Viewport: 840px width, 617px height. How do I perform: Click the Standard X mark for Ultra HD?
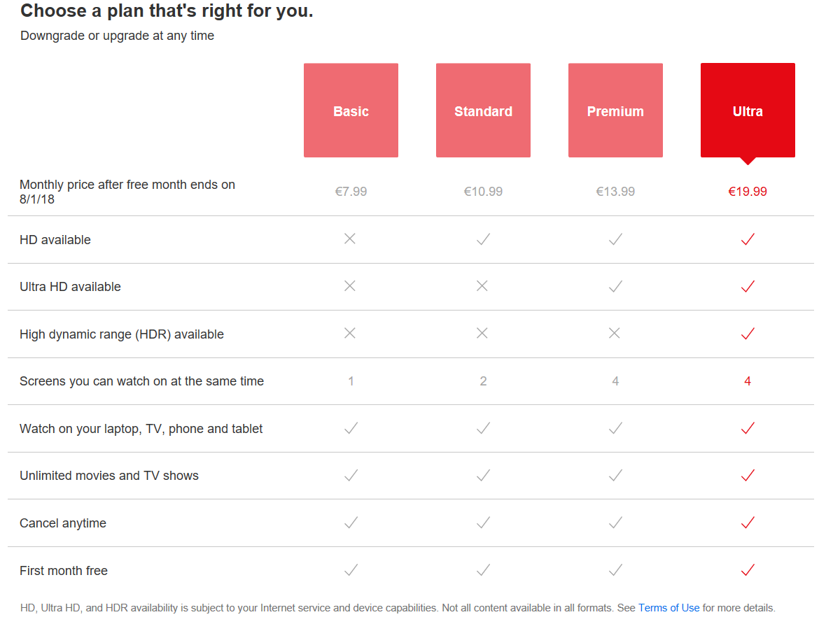(x=482, y=285)
